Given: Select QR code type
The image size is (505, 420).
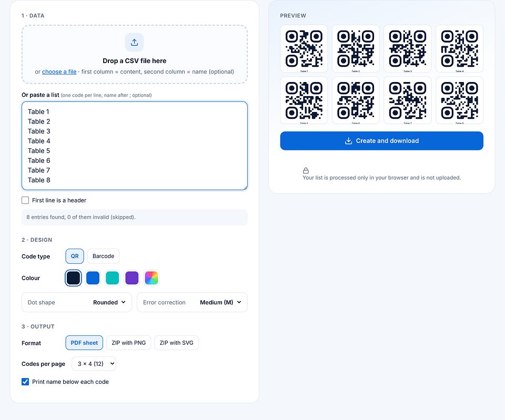Looking at the screenshot, I should click(x=75, y=256).
